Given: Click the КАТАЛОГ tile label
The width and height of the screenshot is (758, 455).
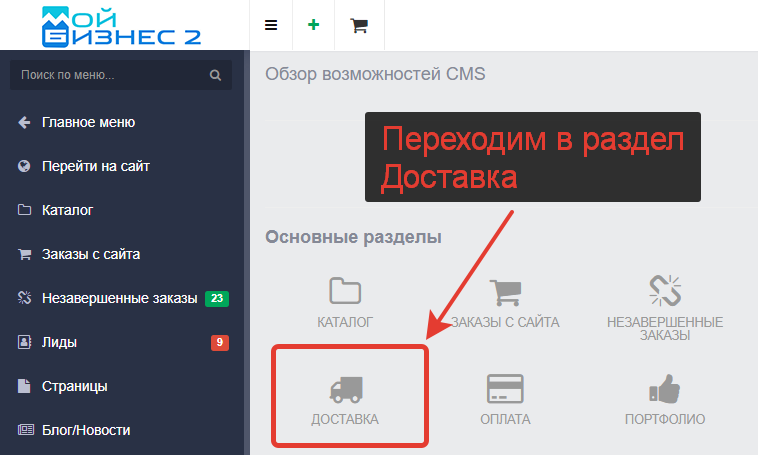Looking at the screenshot, I should pos(345,323).
